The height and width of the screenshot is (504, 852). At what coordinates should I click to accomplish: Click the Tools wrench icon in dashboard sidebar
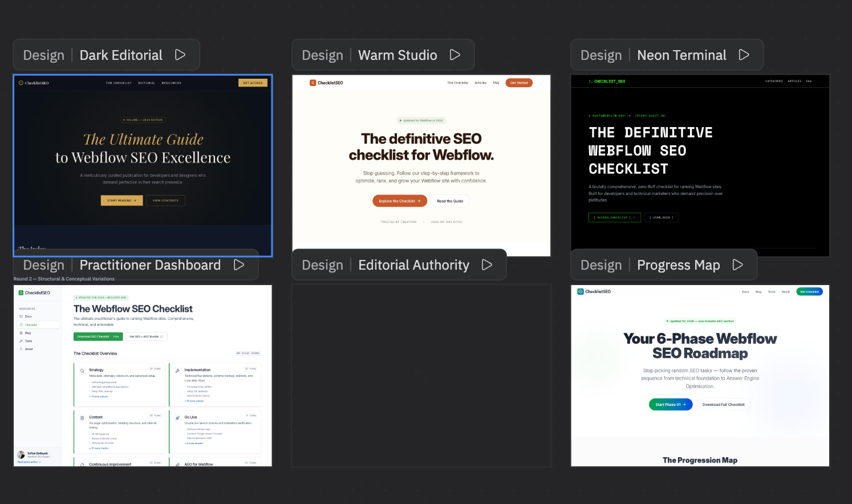pos(21,341)
